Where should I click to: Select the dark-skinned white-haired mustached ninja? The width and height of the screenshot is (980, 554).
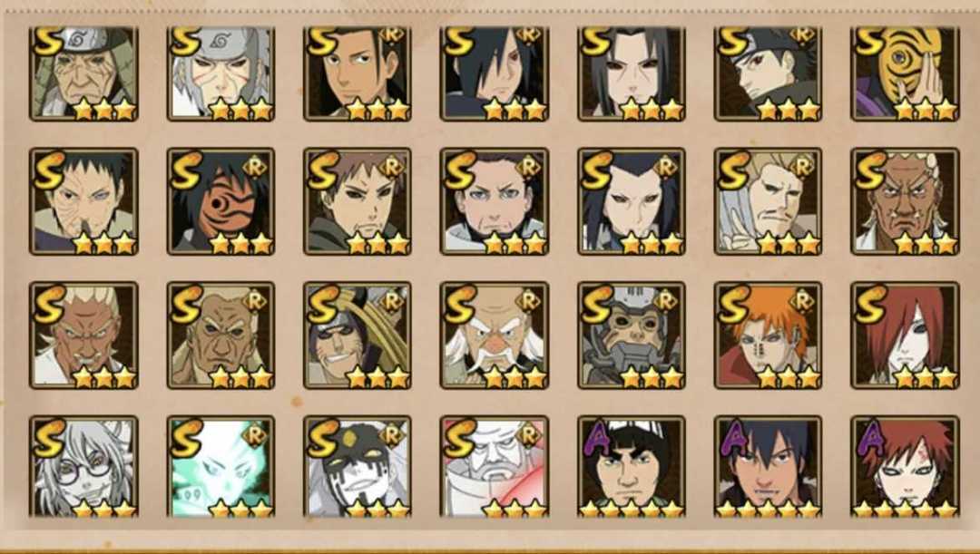click(x=905, y=201)
